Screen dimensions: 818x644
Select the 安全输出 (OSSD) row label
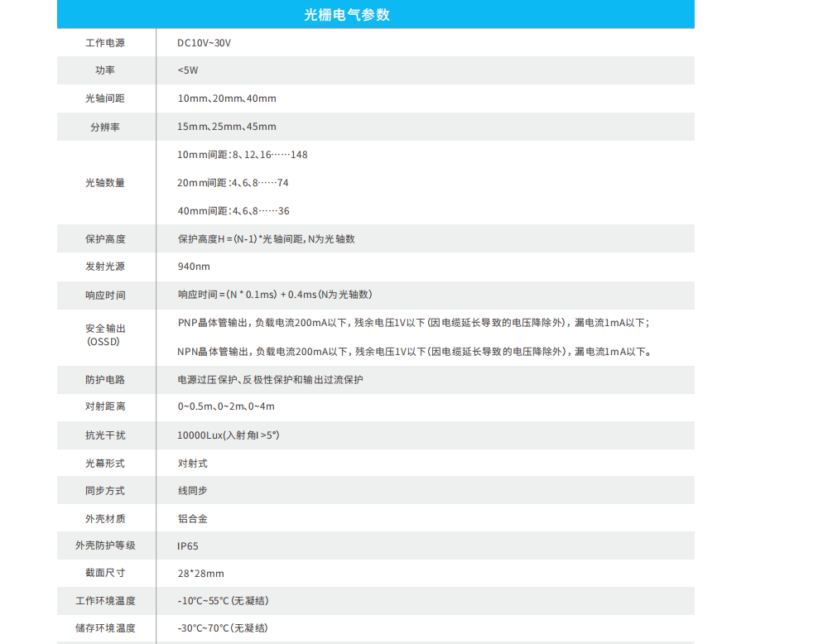(x=105, y=334)
